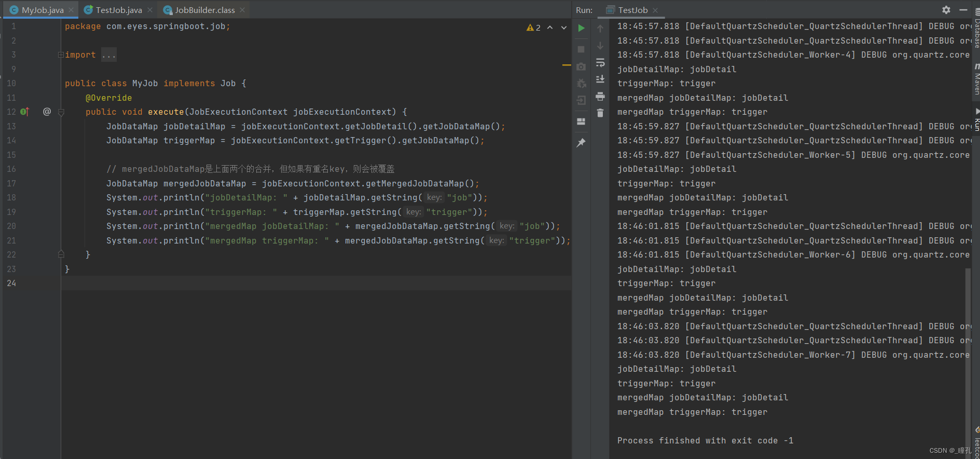Select the TestJob run configuration tab
This screenshot has height=459, width=980.
coord(632,10)
